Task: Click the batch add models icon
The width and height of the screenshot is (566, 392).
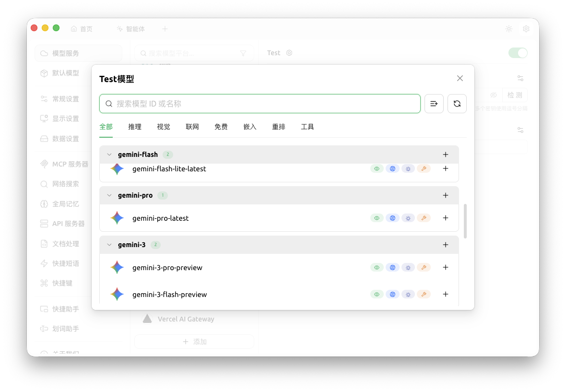Action: tap(434, 104)
